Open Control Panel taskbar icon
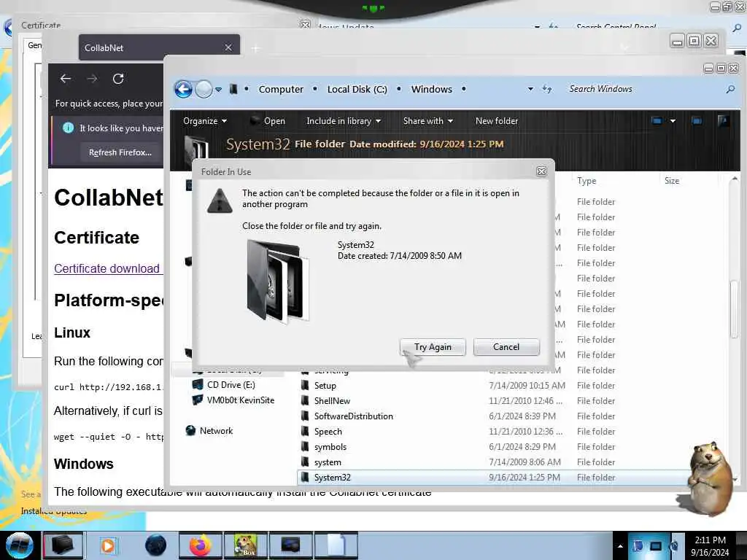Screen dimensions: 747x560 290,545
